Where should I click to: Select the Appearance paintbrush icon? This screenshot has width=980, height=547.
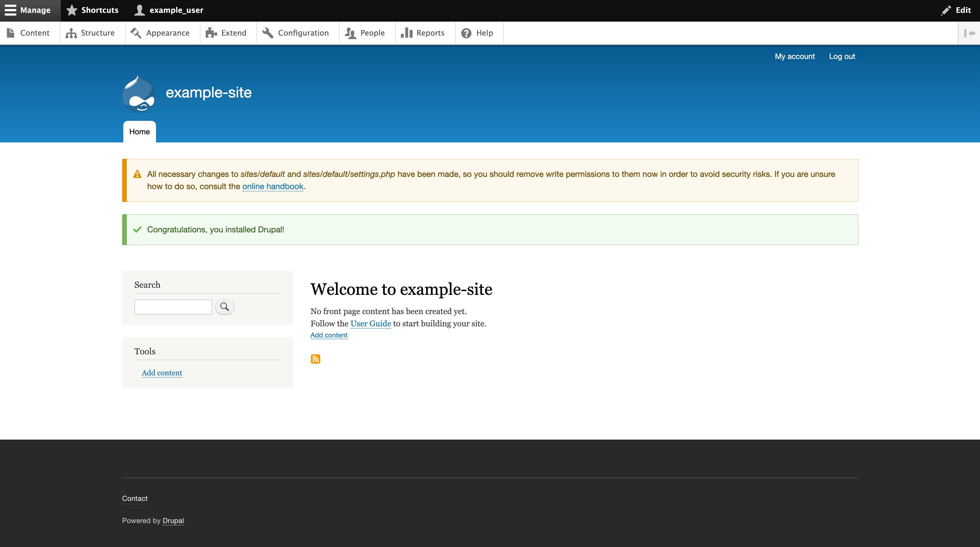point(136,33)
